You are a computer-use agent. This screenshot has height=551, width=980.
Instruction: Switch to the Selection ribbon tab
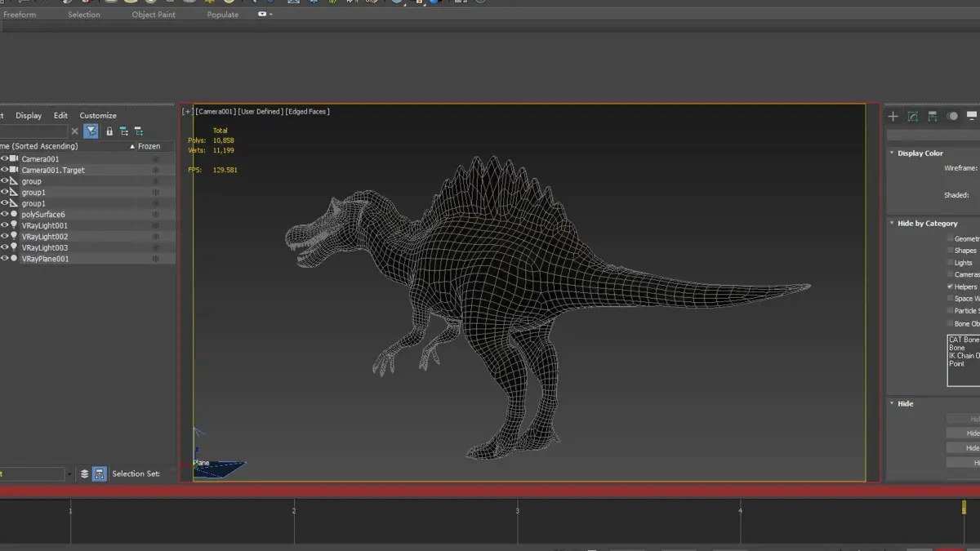pos(84,15)
